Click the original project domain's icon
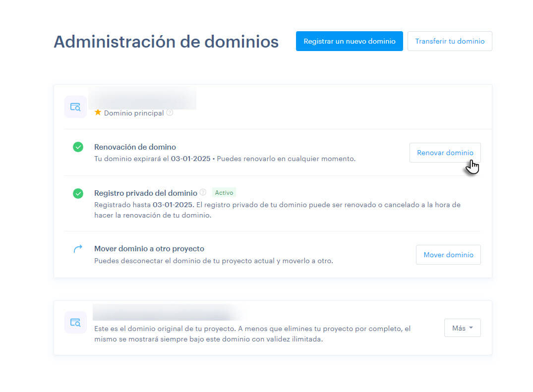Image resolution: width=533 pixels, height=392 pixels. point(75,323)
